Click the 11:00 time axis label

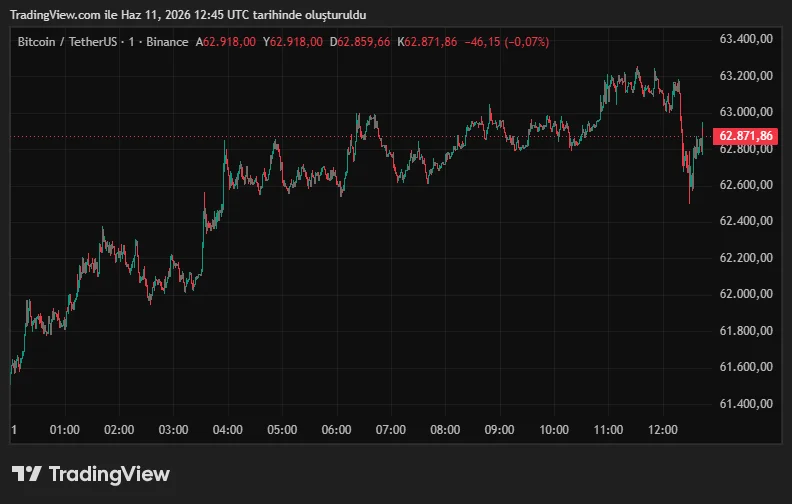(608, 430)
